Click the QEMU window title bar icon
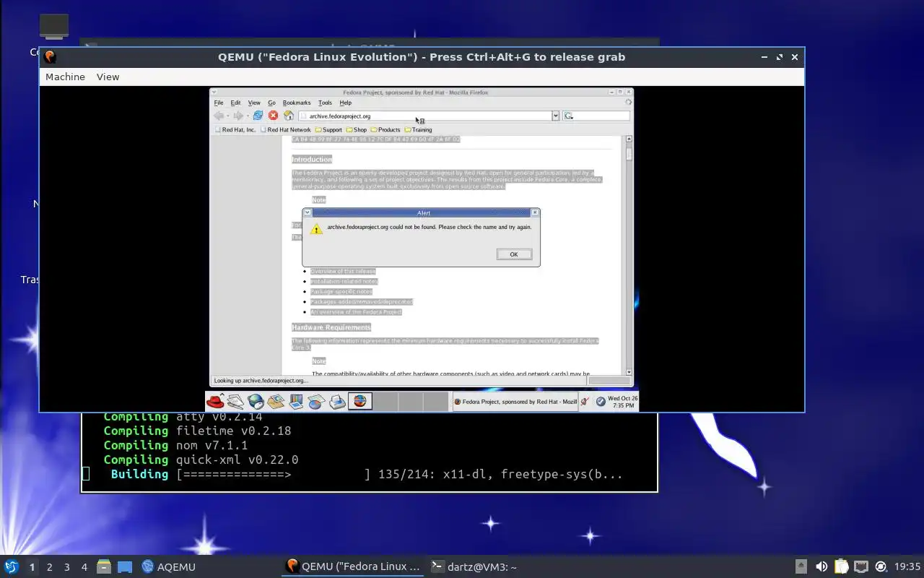Image resolution: width=924 pixels, height=578 pixels. click(x=50, y=57)
